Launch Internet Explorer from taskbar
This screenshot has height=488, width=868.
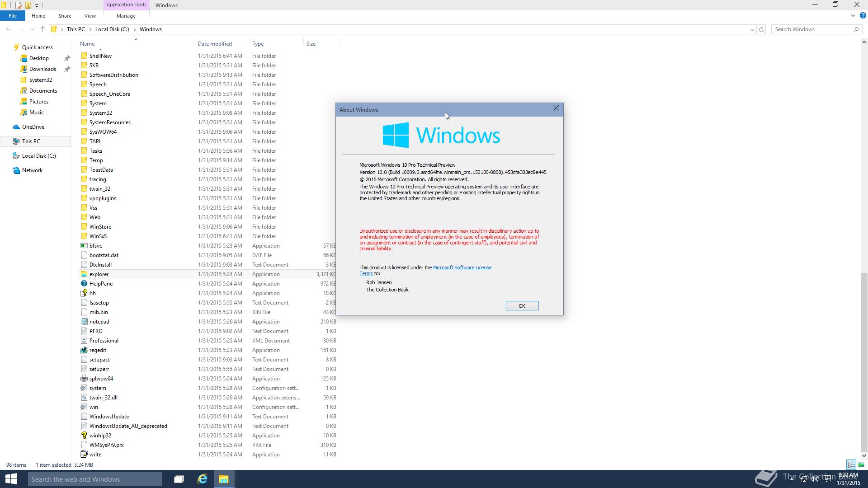[202, 479]
